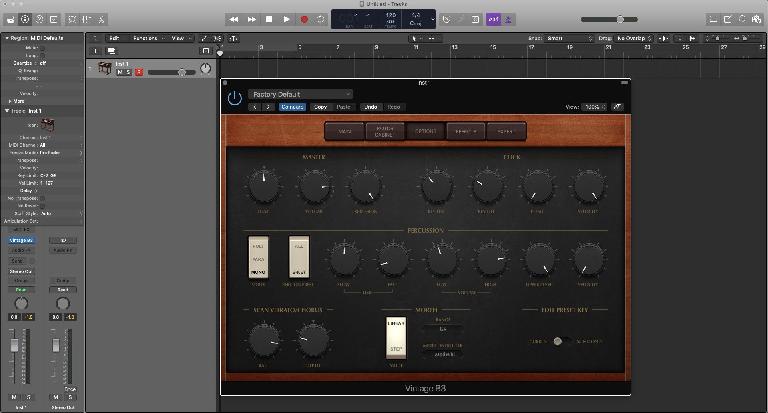This screenshot has width=768, height=413.
Task: Toggle the Vintage B3 plug-in power button
Action: point(235,98)
